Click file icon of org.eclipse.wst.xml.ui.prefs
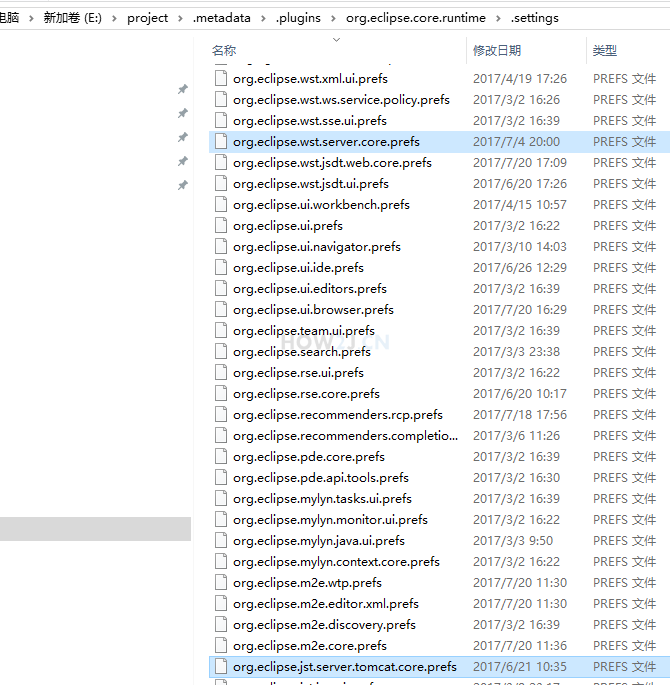The width and height of the screenshot is (670, 685). tap(221, 79)
